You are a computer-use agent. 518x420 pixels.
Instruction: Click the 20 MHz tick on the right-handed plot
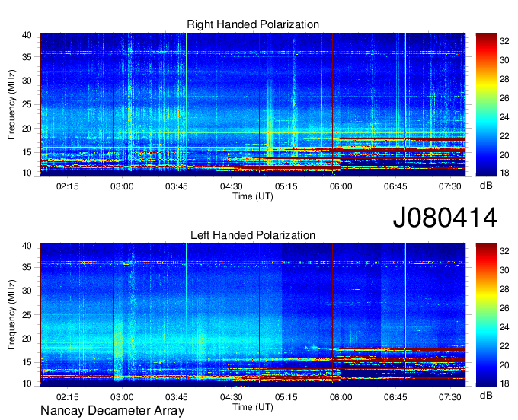pos(27,129)
